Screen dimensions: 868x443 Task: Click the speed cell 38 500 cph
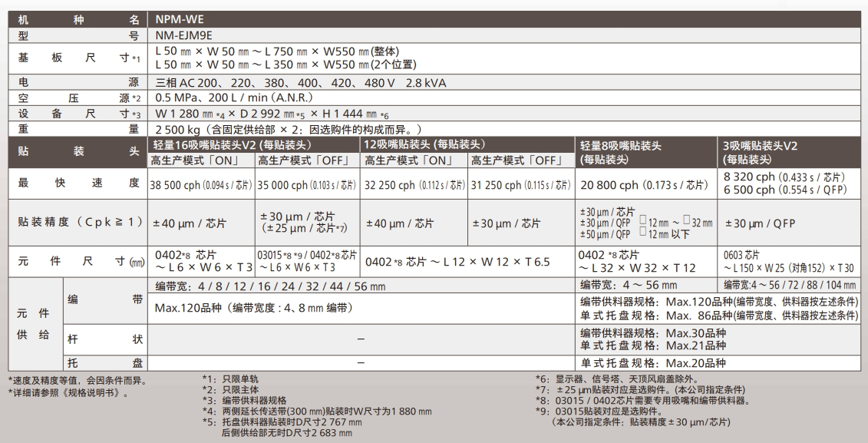pyautogui.click(x=201, y=185)
